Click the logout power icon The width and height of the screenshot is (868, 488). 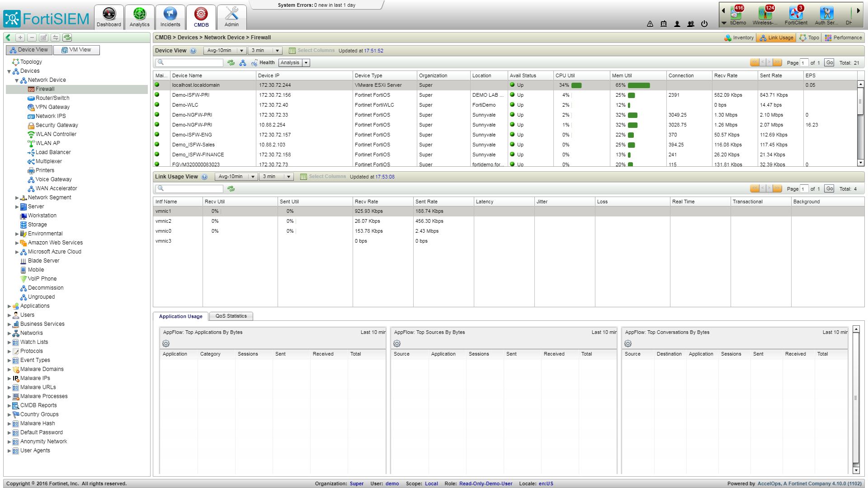(704, 24)
